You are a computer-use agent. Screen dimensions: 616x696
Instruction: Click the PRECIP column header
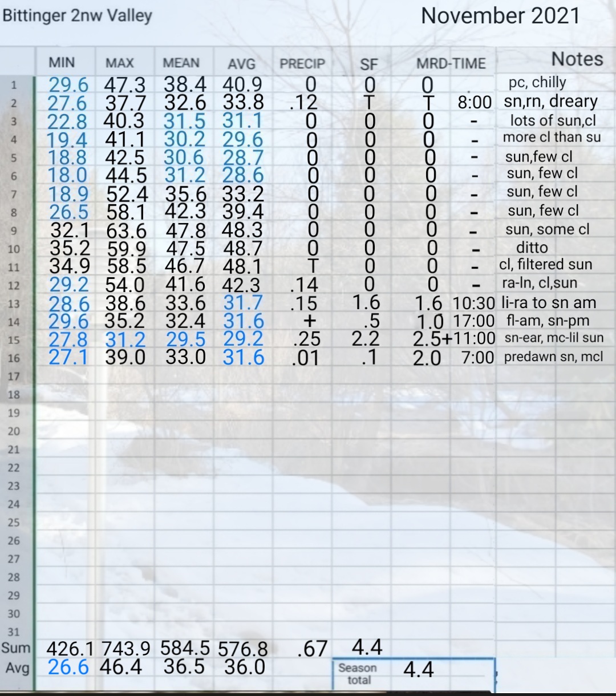302,64
